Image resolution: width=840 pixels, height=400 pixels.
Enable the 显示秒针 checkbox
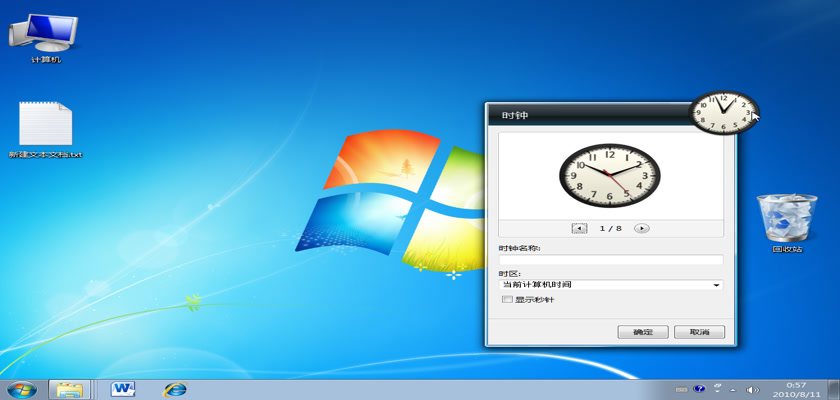coord(507,299)
